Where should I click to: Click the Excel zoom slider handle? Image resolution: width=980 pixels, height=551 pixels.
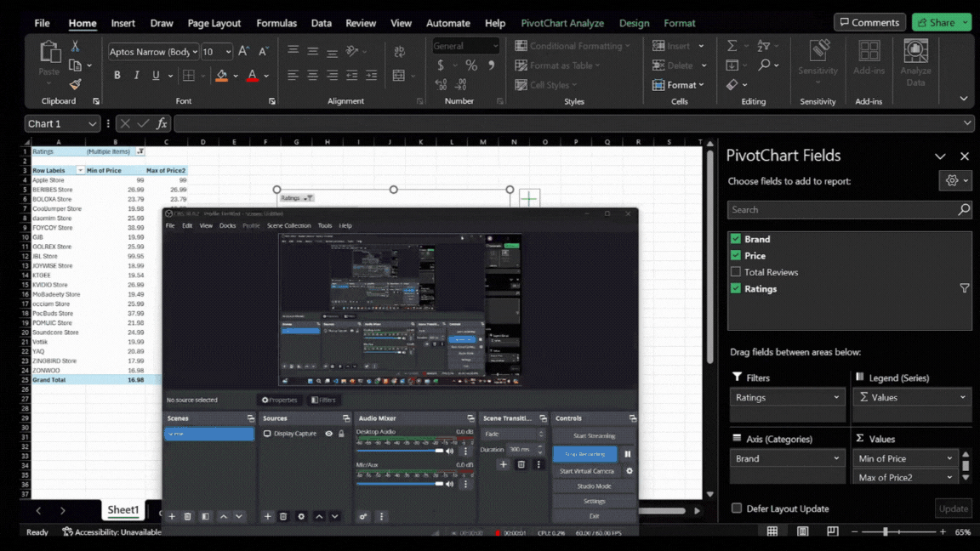pos(885,531)
